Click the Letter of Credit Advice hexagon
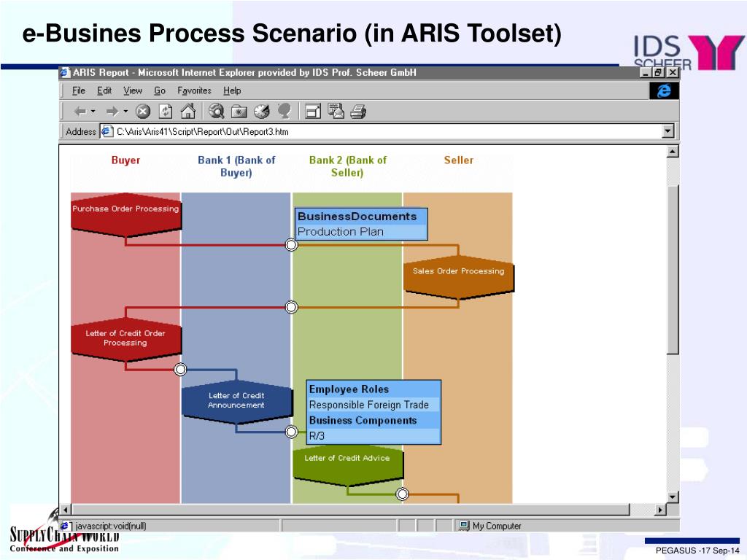 (x=348, y=465)
